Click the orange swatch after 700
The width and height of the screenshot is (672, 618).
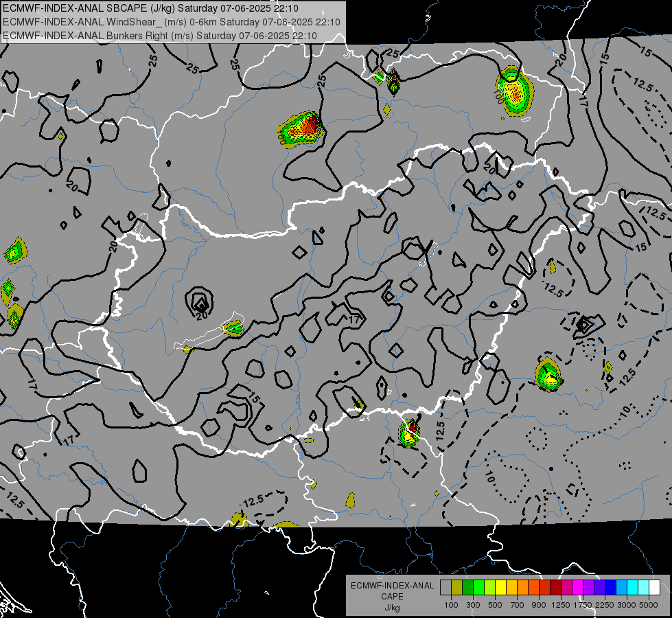pyautogui.click(x=522, y=587)
